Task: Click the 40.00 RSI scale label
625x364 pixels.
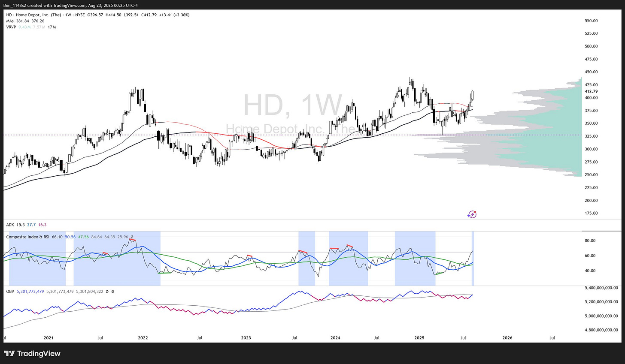Action: pyautogui.click(x=590, y=271)
